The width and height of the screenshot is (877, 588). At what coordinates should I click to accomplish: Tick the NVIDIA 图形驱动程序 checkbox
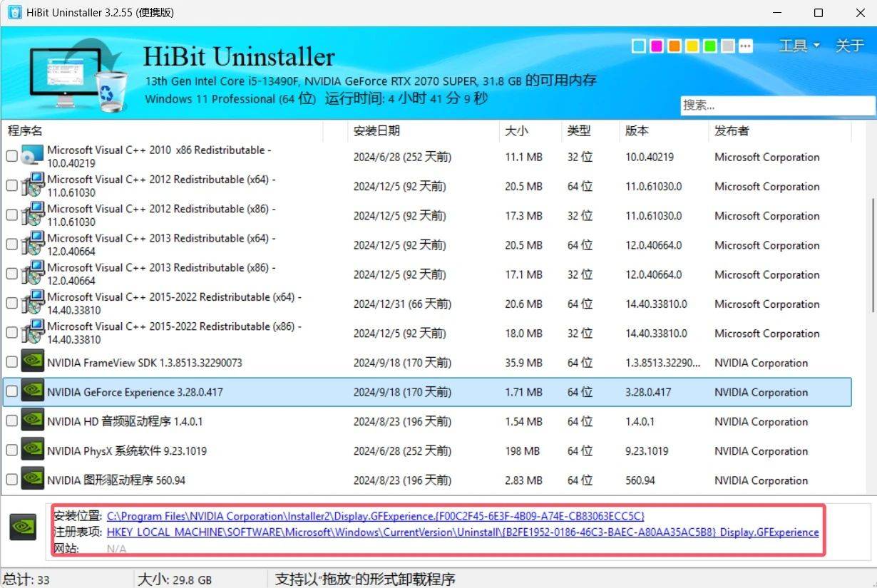(11, 479)
